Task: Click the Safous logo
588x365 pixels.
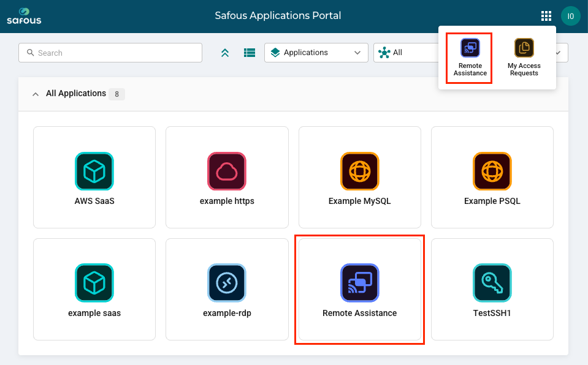Action: coord(24,16)
